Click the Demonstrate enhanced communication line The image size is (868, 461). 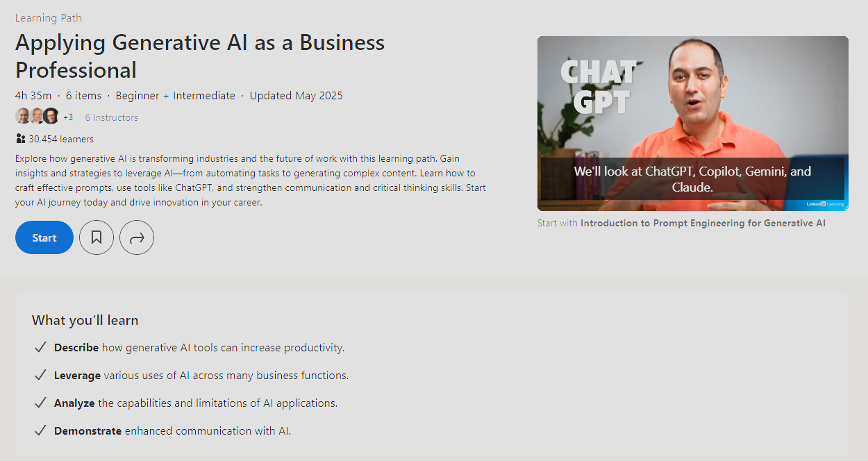click(172, 430)
